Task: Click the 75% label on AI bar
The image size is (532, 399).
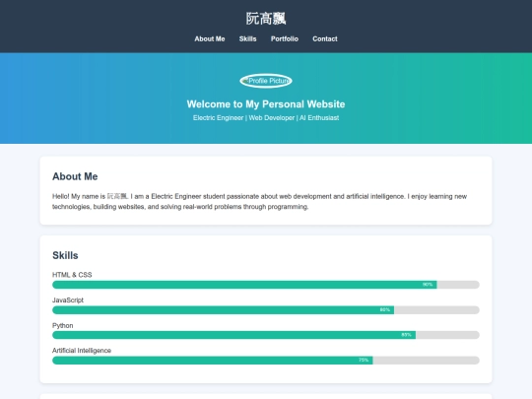Action: pyautogui.click(x=364, y=360)
